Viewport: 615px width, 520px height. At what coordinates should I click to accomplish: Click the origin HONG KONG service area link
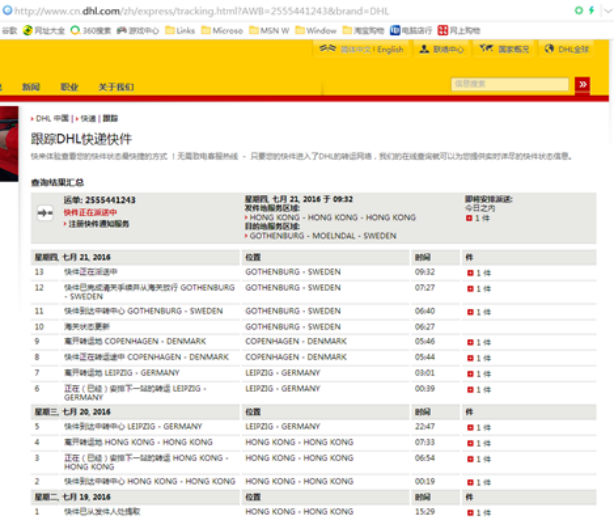333,217
